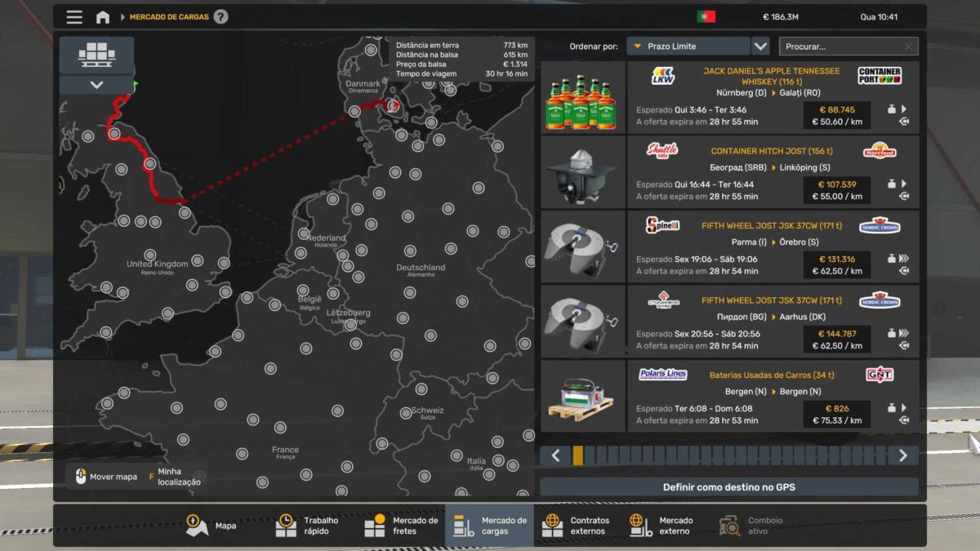Click the clear X in search box
The image size is (980, 551).
[x=908, y=47]
